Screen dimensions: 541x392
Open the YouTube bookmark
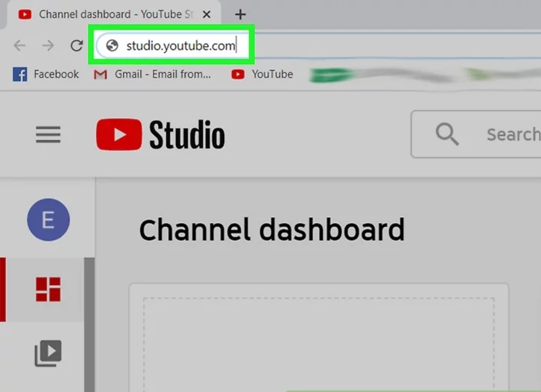point(262,74)
